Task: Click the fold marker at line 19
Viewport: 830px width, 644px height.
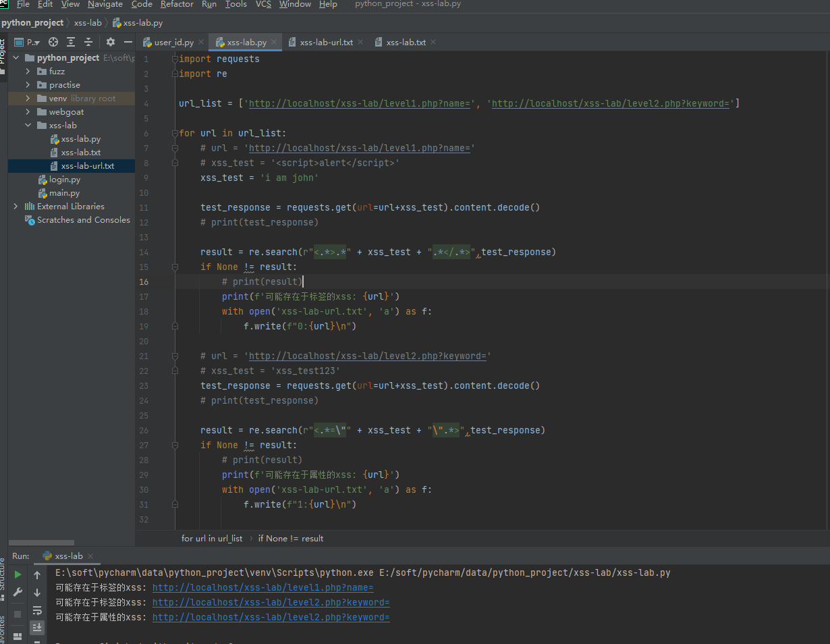Action: click(175, 326)
